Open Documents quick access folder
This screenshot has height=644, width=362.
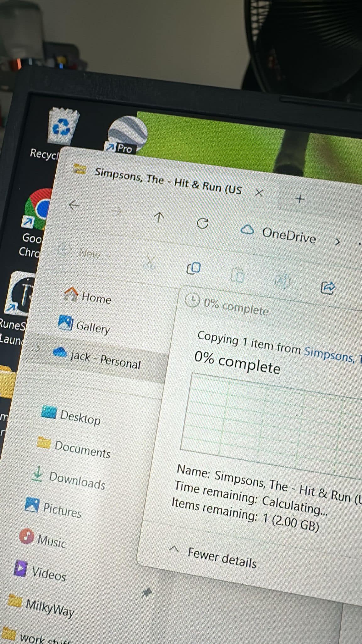tap(74, 447)
